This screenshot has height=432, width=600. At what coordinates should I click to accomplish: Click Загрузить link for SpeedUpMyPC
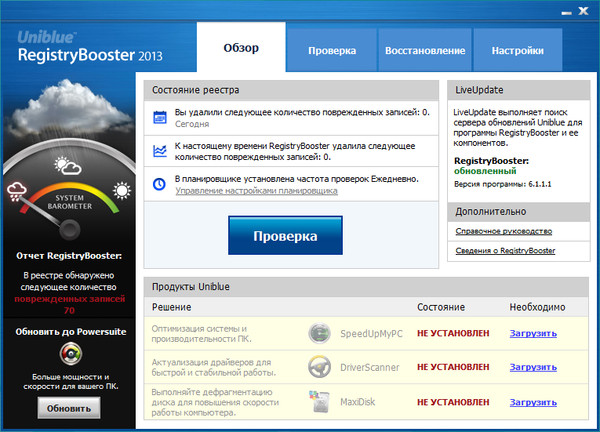point(533,334)
